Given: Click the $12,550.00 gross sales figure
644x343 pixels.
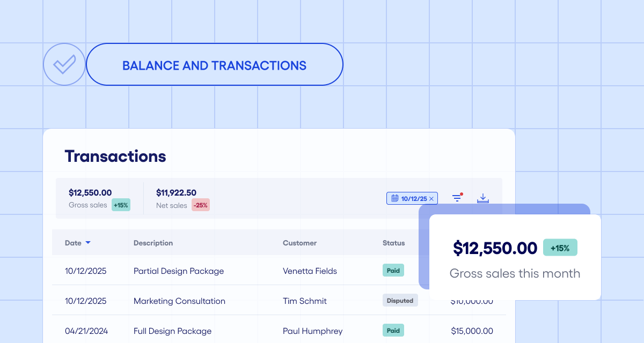Looking at the screenshot, I should (x=90, y=192).
